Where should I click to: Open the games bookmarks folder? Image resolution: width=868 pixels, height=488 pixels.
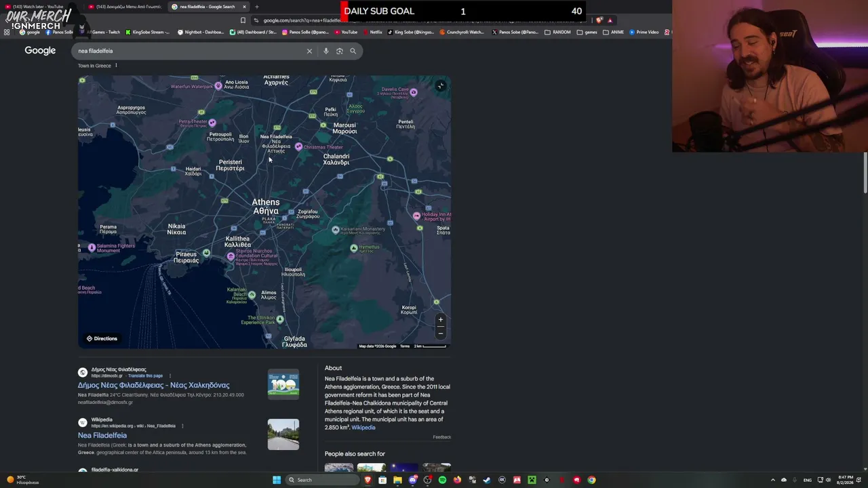point(587,32)
